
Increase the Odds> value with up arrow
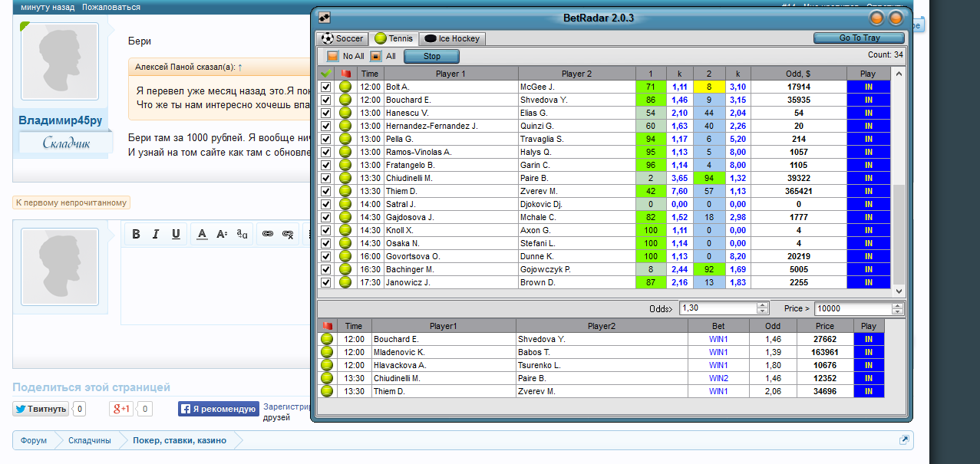pyautogui.click(x=762, y=305)
